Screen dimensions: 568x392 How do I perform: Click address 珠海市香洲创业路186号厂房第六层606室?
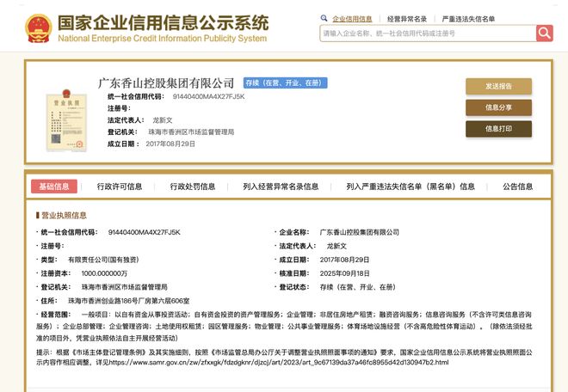coord(128,301)
